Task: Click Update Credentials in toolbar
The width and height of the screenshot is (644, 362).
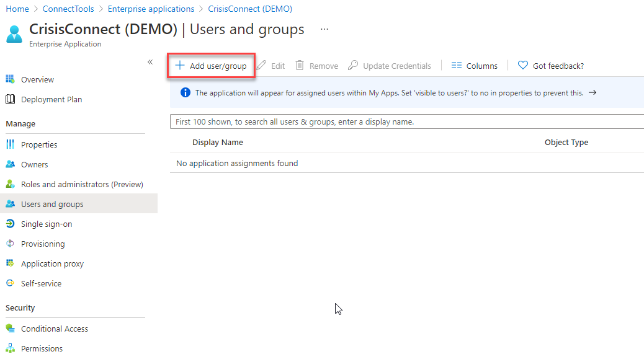Action: (x=390, y=66)
